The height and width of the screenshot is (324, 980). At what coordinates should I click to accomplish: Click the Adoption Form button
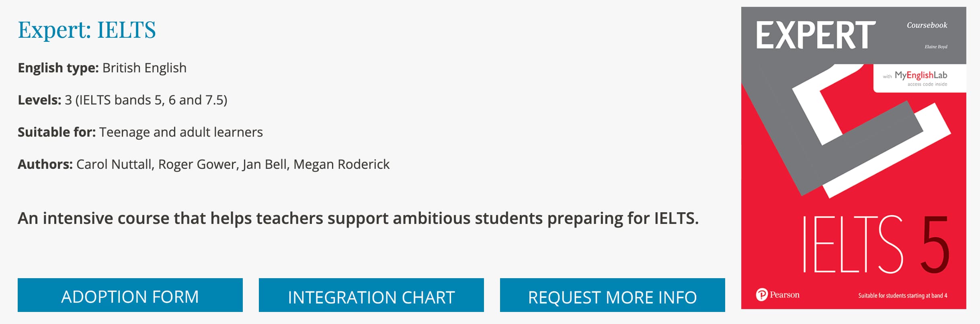point(130,295)
